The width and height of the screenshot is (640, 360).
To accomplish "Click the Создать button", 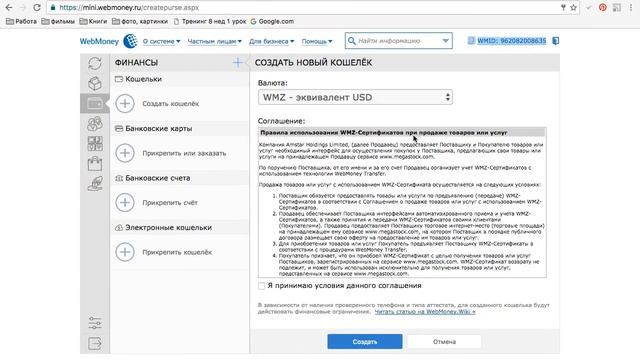I will tap(364, 342).
